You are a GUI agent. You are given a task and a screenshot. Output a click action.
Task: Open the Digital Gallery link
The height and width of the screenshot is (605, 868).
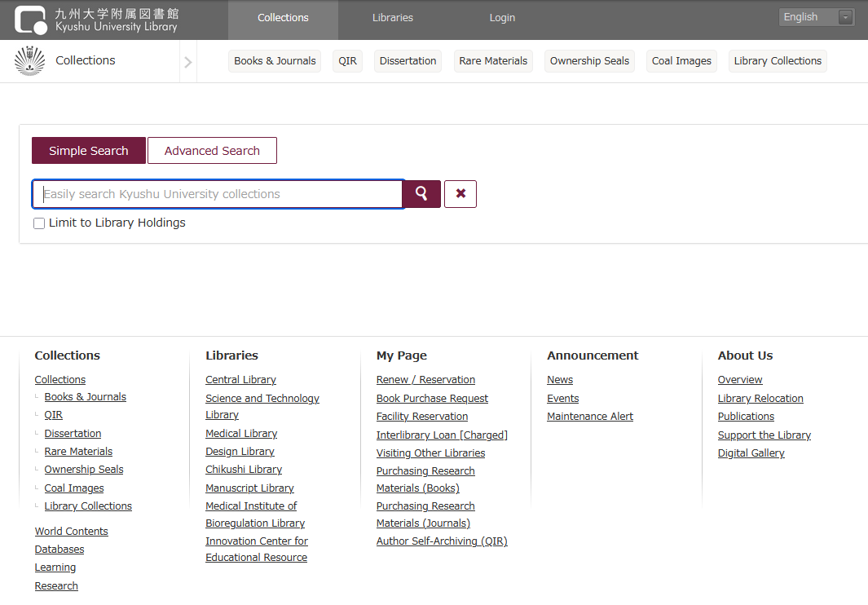[x=751, y=453]
